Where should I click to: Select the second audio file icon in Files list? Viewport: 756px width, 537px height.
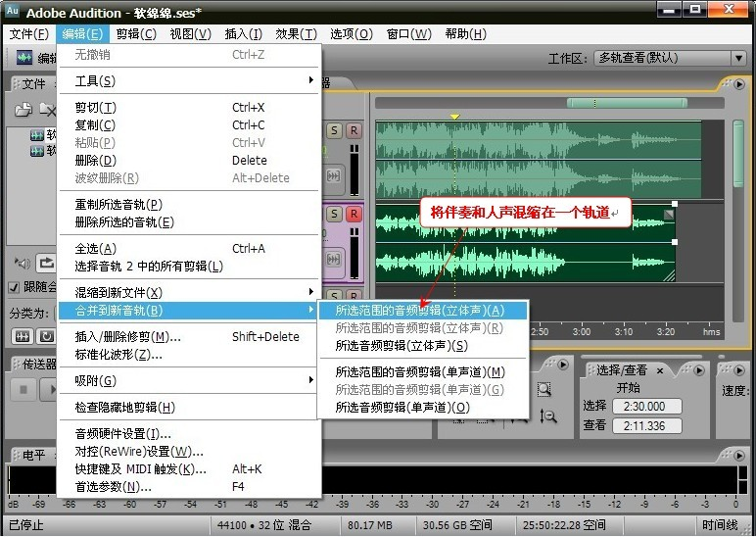[37, 152]
